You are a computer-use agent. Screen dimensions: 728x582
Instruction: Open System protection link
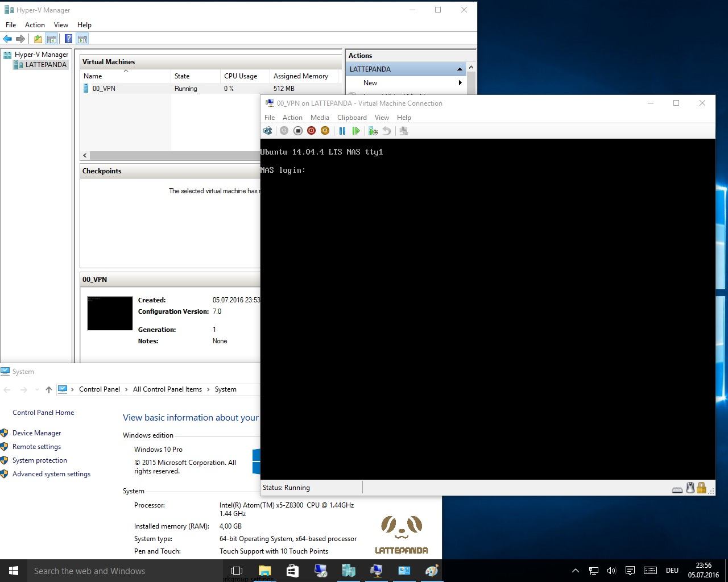tap(40, 460)
